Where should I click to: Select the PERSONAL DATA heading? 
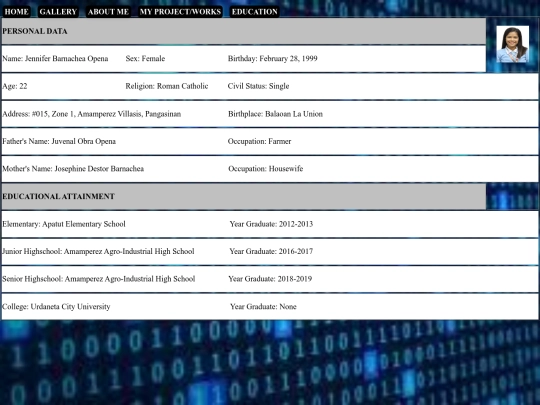tap(35, 31)
